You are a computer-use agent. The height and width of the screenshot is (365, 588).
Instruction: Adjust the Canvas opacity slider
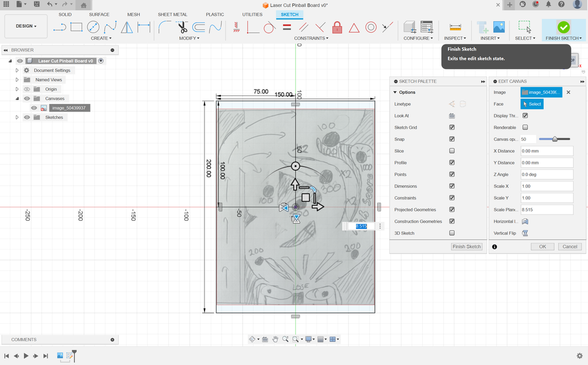(x=555, y=139)
